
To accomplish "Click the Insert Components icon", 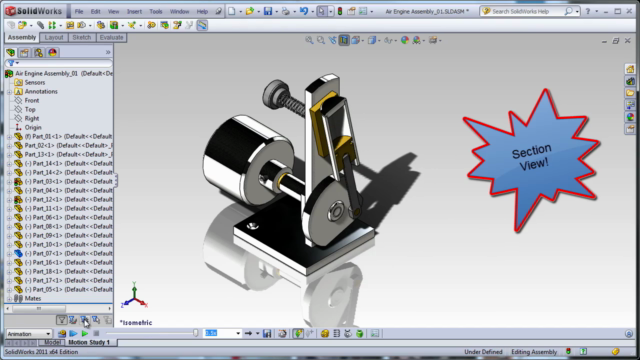I will tap(22, 25).
